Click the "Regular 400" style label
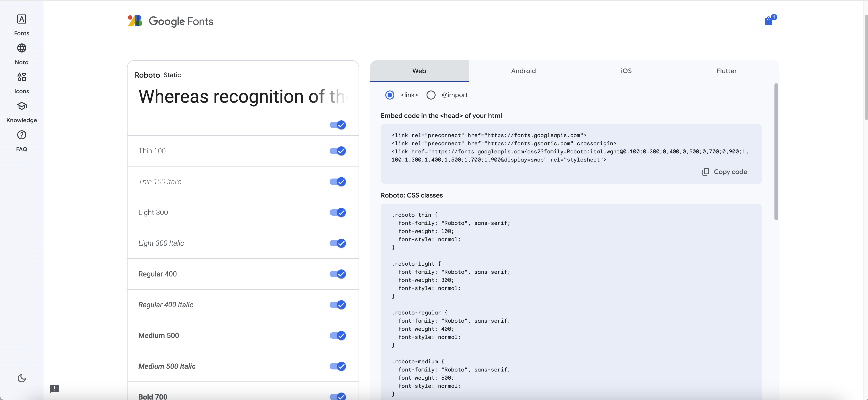The width and height of the screenshot is (868, 400). pos(157,274)
